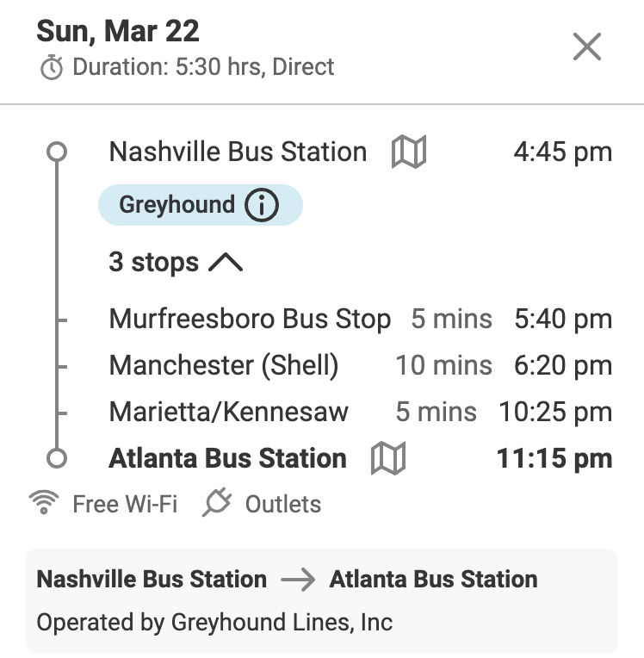Click the duration stopwatch icon
This screenshot has width=644, height=658.
[52, 67]
